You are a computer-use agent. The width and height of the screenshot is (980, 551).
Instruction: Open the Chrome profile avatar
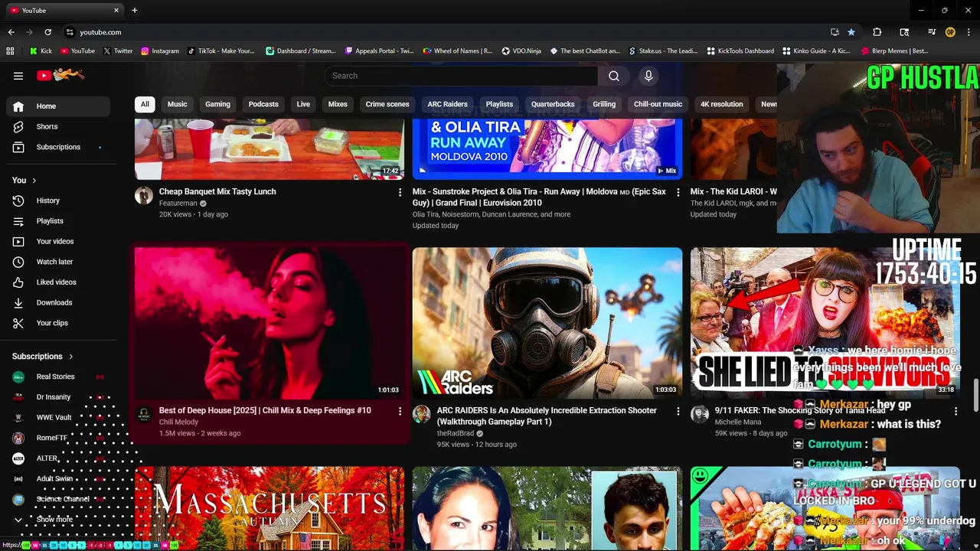[x=950, y=32]
